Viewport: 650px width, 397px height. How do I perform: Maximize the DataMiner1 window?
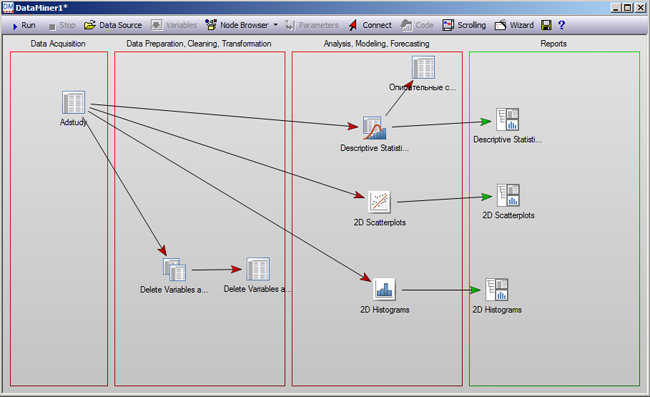pyautogui.click(x=628, y=7)
